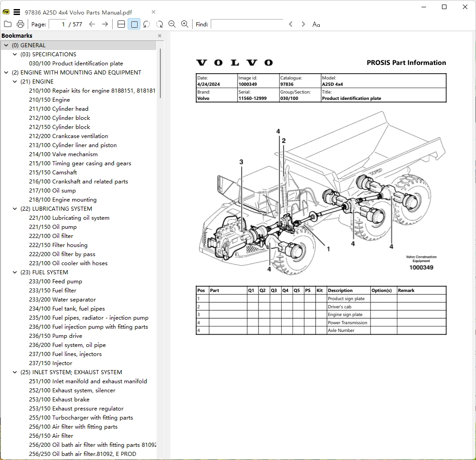Viewport: 476px width, 460px height.
Task: Open 030/100 Product identification plate bookmark
Action: pos(76,64)
